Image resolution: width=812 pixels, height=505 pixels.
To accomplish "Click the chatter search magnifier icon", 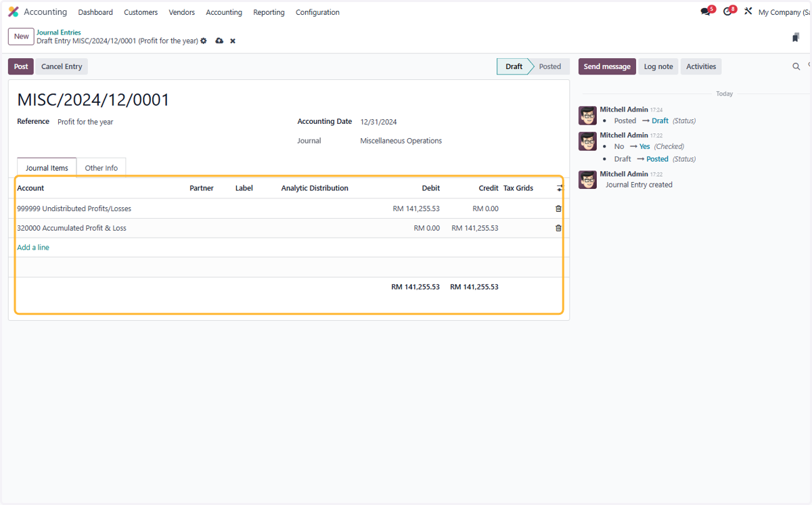I will [796, 66].
